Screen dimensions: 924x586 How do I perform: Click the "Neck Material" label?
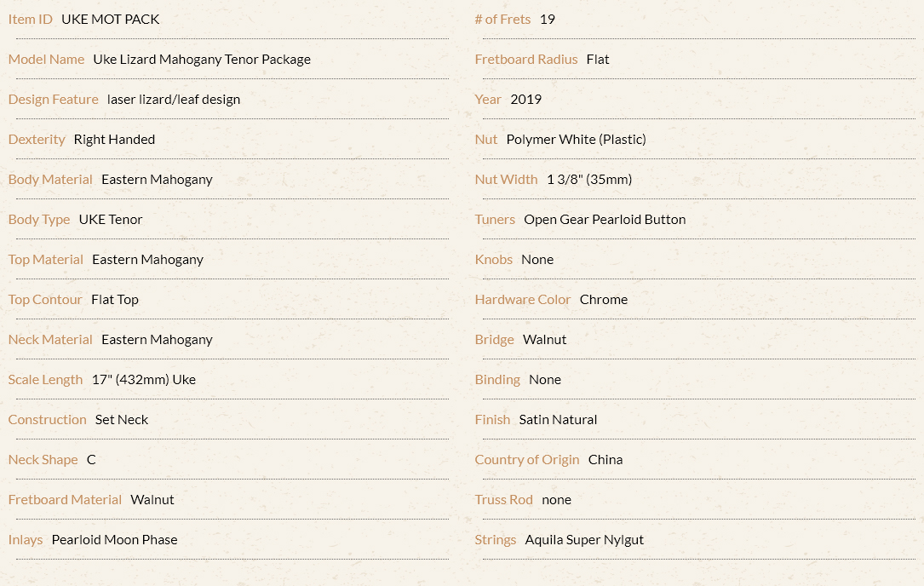pyautogui.click(x=50, y=340)
